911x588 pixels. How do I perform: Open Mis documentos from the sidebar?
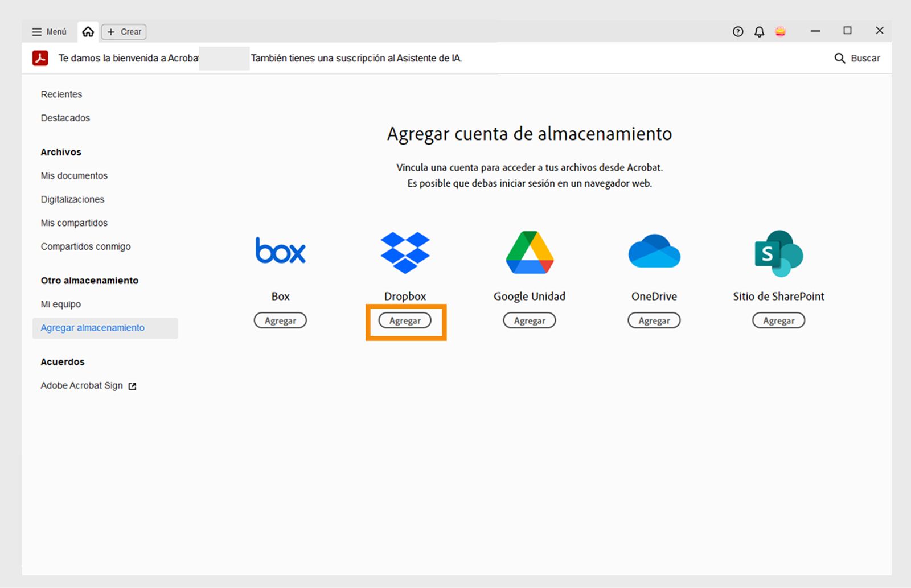click(x=74, y=175)
